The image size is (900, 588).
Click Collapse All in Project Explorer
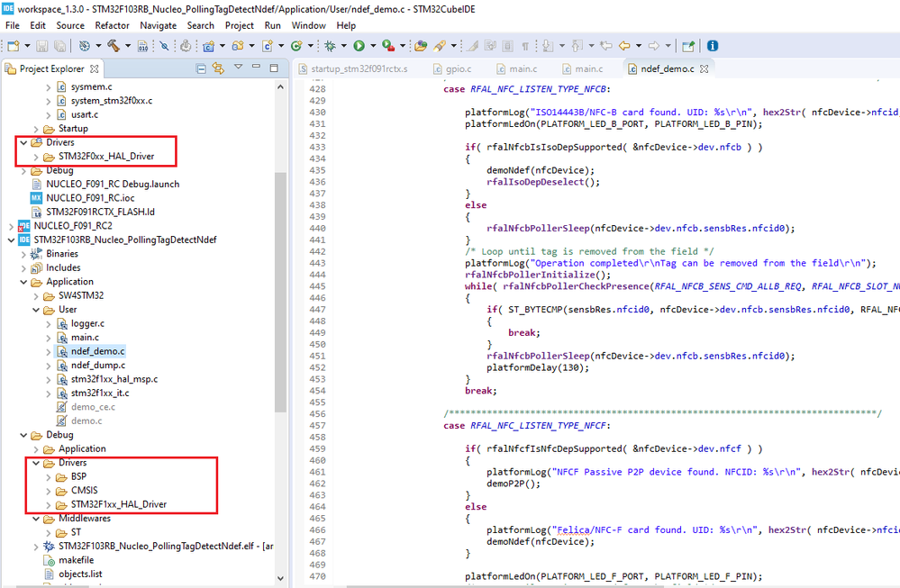201,68
